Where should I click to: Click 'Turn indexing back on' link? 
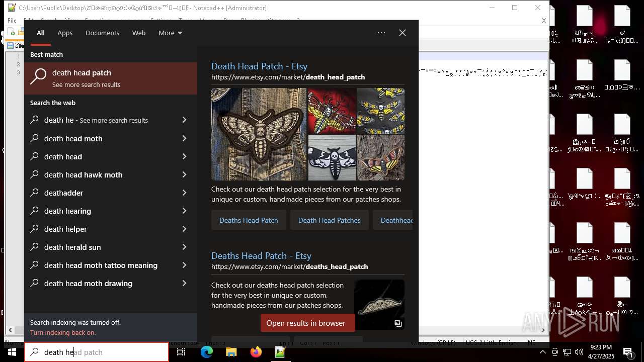tap(63, 332)
